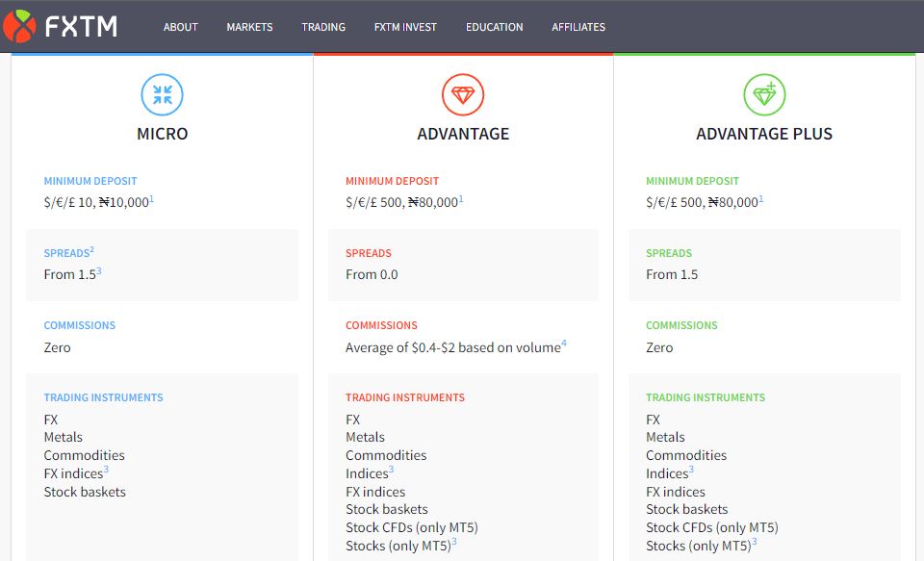Click Advantage Plus 'TRADING INSTRUMENTS' label

tap(706, 397)
